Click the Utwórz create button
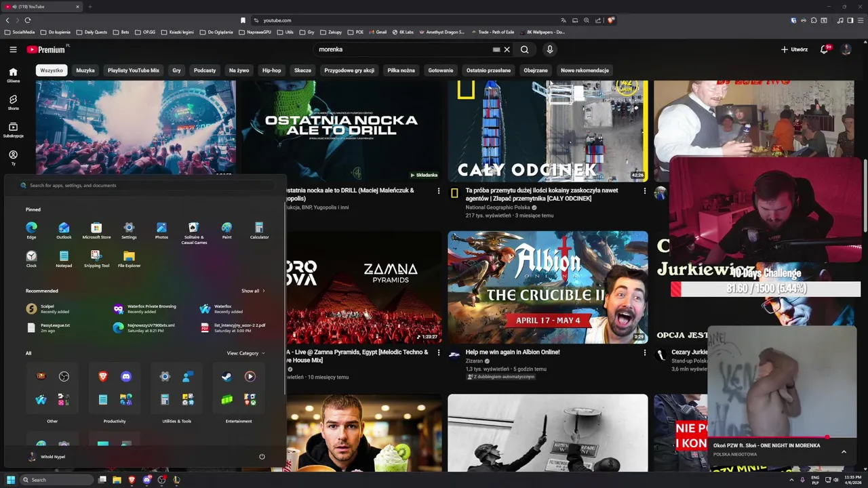Viewport: 868px width, 488px height. point(794,49)
